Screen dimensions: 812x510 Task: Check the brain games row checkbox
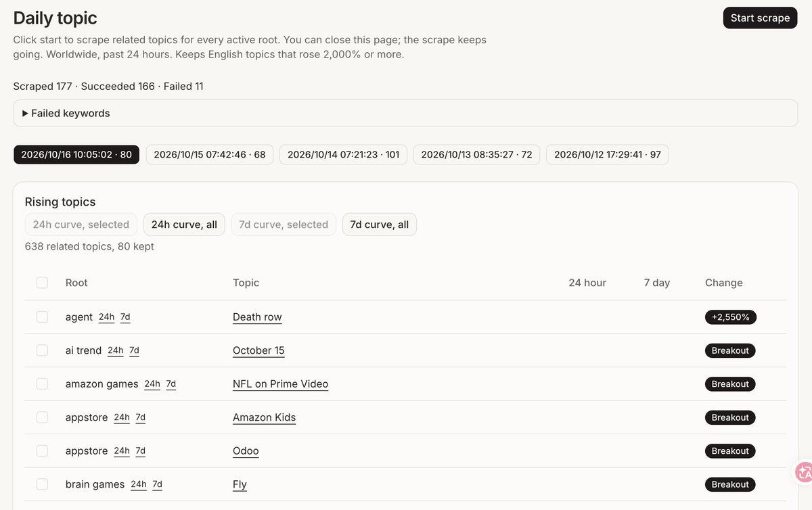coord(42,484)
